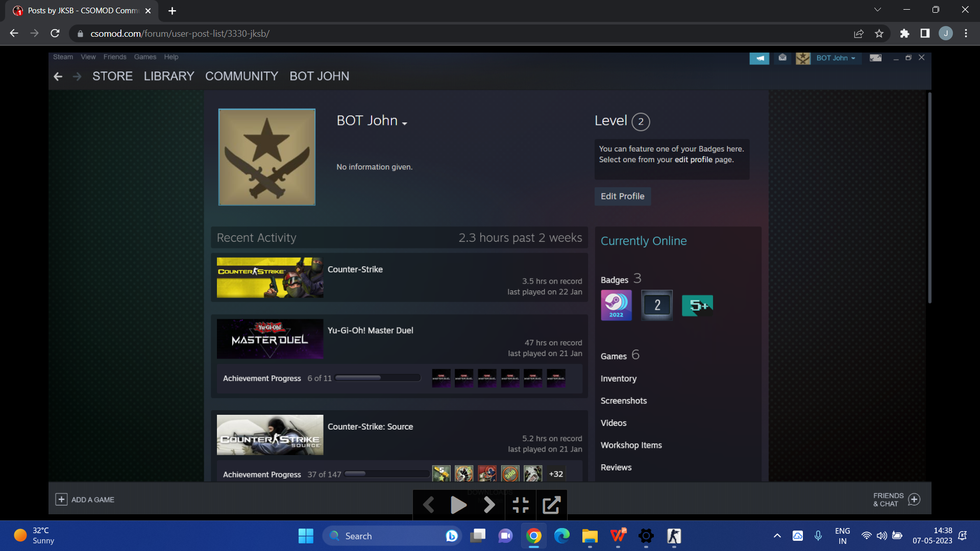Open the Friends menu in Steam
The height and width of the screenshot is (551, 980).
point(114,57)
